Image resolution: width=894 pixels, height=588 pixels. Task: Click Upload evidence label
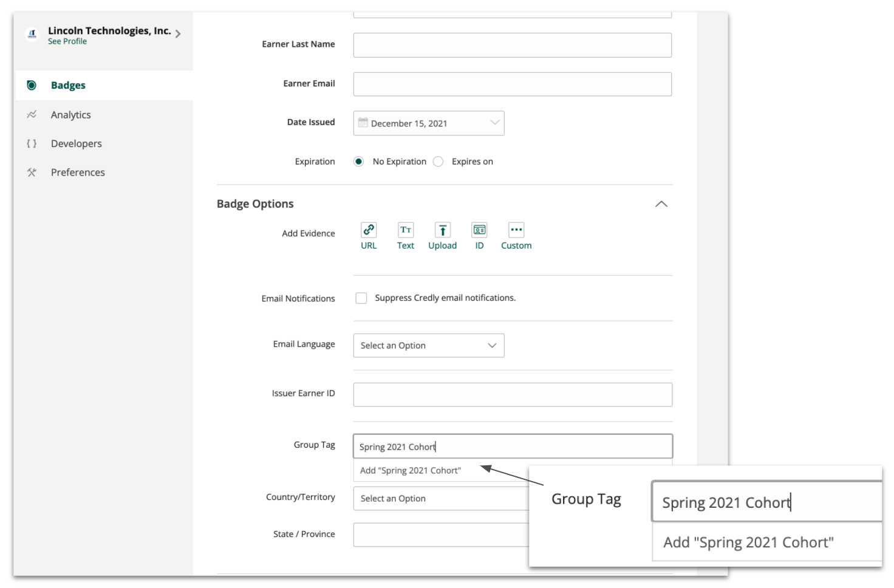tap(443, 245)
